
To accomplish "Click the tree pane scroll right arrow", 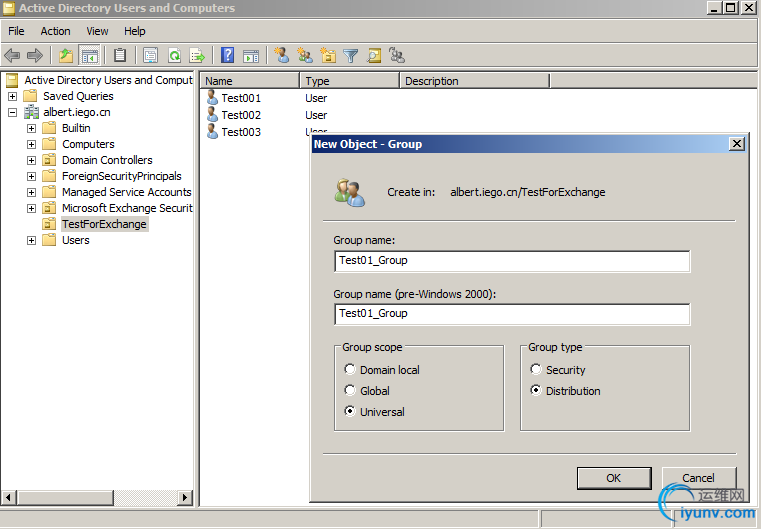I will pos(184,497).
